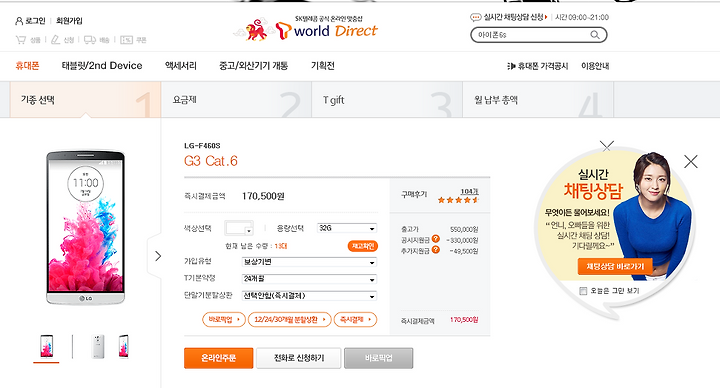Viewport: 720px width, 388px height.
Task: Select the 기종 선택 step tab
Action: pos(85,100)
